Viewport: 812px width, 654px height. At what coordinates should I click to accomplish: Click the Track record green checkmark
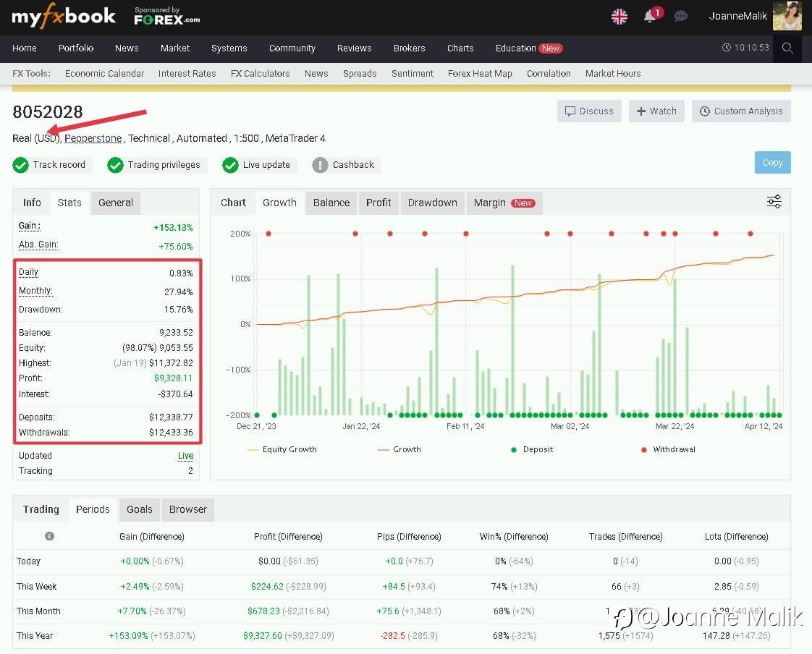click(20, 165)
